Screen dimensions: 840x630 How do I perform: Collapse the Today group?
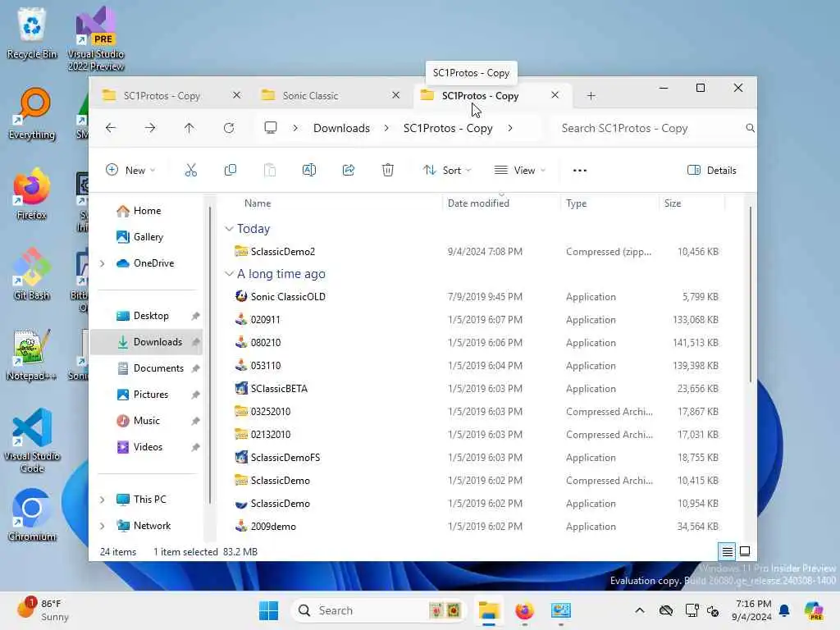229,229
